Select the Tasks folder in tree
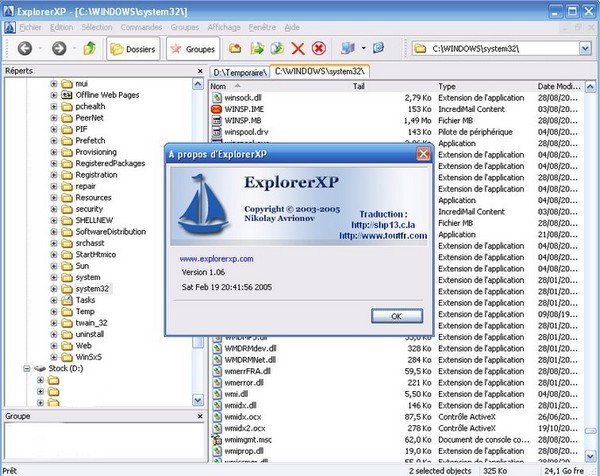 [85, 300]
